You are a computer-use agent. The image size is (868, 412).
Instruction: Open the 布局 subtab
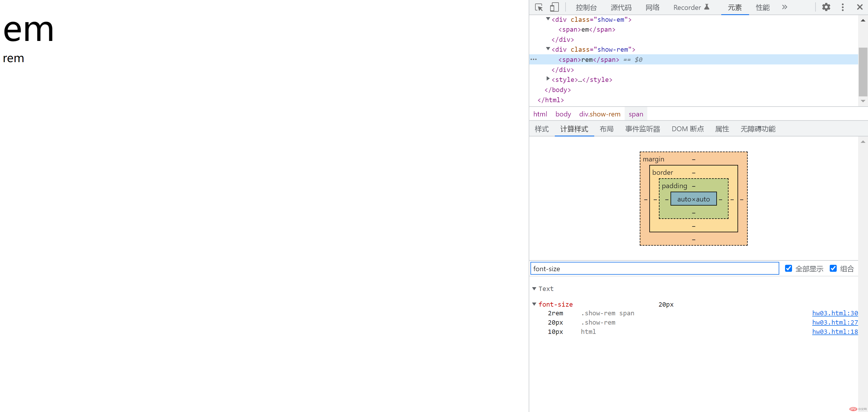click(606, 129)
